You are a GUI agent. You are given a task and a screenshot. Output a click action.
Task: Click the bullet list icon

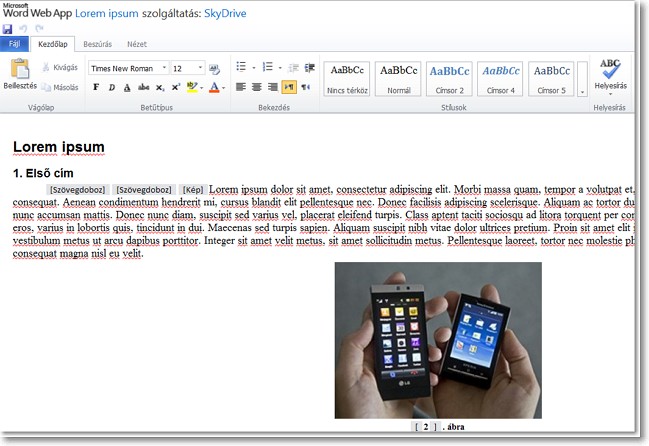tap(241, 67)
